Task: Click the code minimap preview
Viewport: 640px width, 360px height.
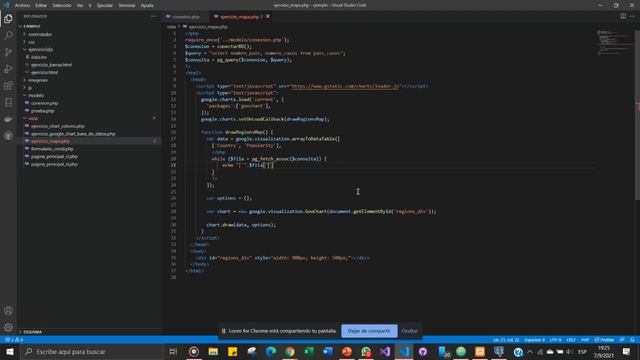Action: [615, 42]
